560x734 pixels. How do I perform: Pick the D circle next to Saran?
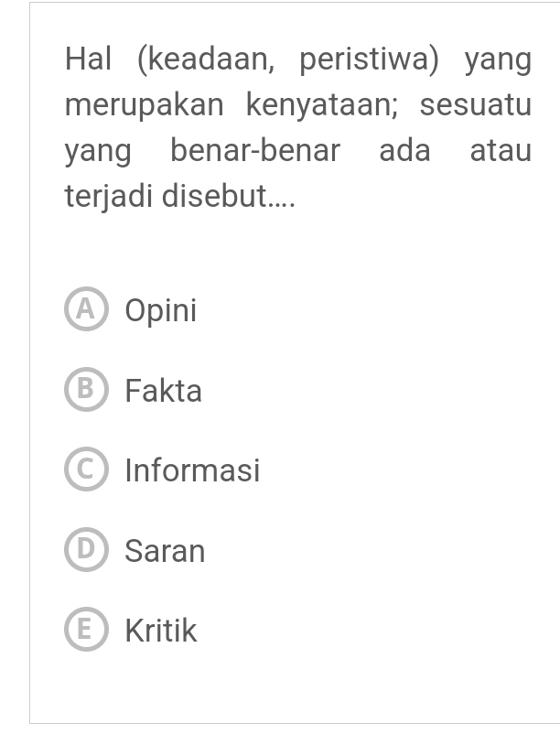point(86,550)
